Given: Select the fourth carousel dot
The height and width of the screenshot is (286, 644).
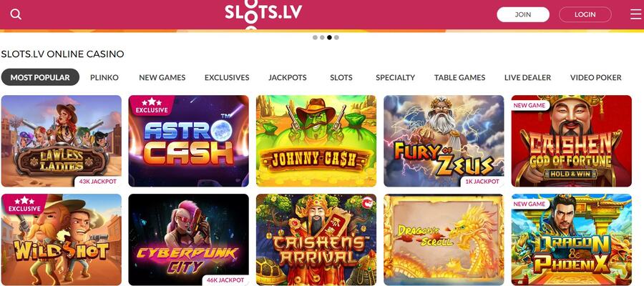Looking at the screenshot, I should coord(336,37).
